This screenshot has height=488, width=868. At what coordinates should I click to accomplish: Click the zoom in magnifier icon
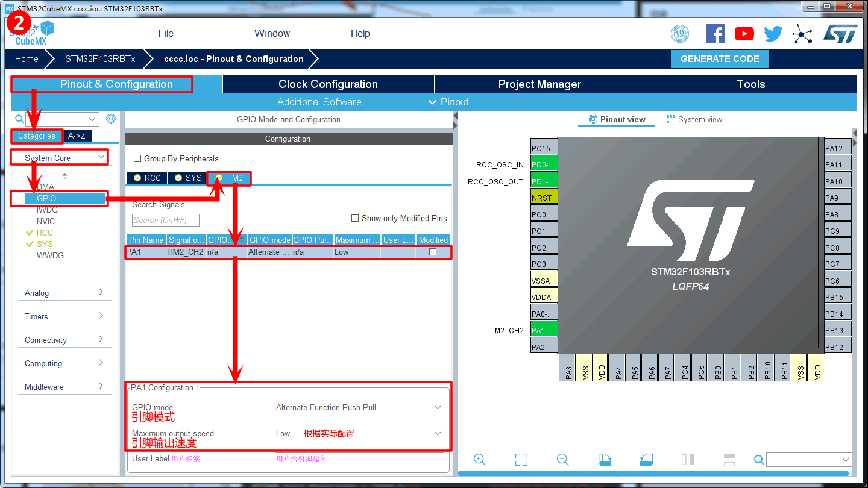pyautogui.click(x=480, y=460)
